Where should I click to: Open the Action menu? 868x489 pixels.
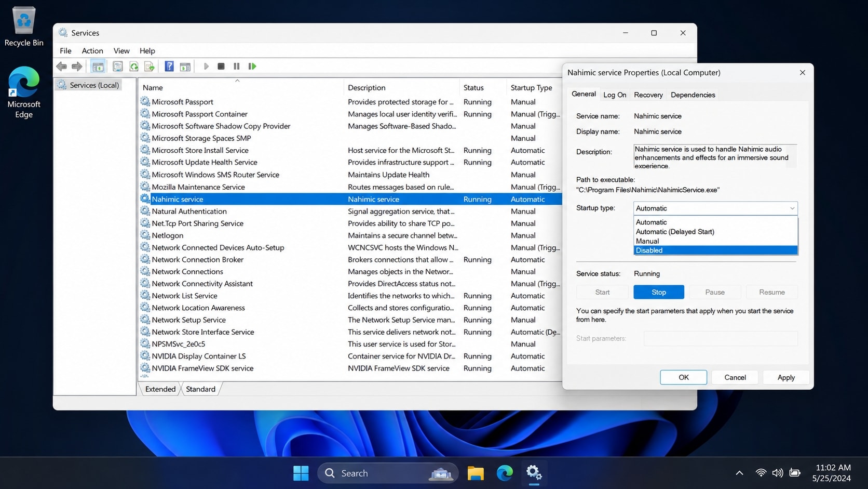[x=92, y=51]
